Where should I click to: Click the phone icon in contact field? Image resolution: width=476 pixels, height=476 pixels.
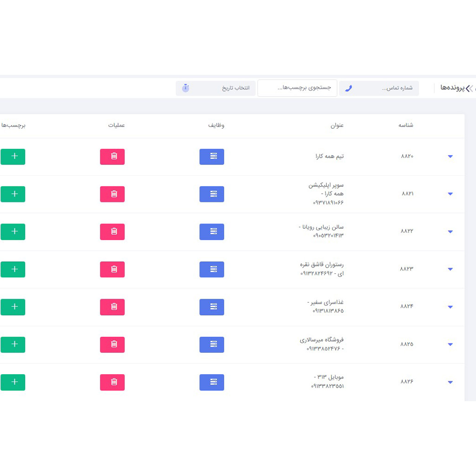click(348, 88)
